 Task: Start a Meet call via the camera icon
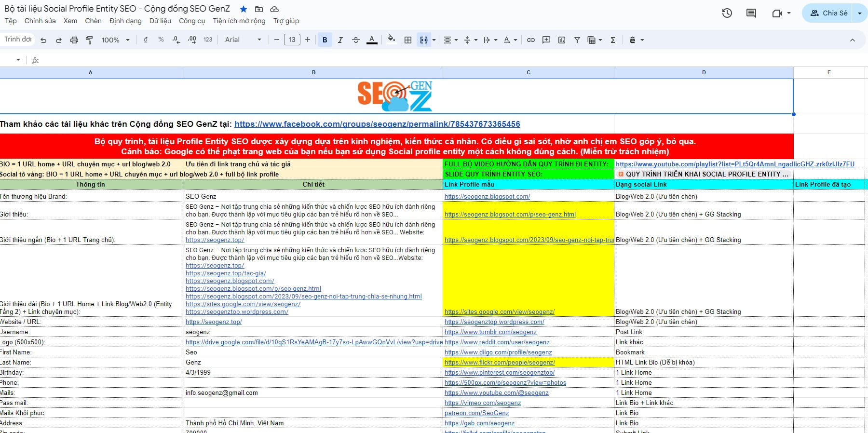pos(777,13)
